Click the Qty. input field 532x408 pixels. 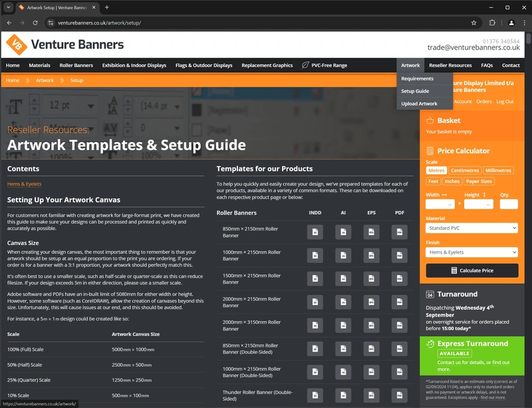click(x=509, y=204)
